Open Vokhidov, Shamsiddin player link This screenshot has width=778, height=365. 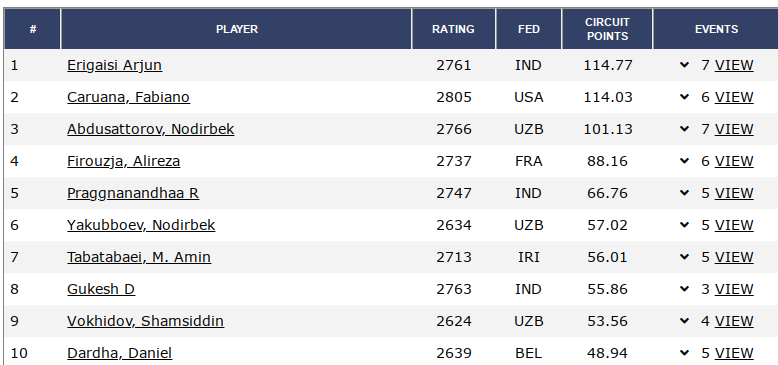(x=145, y=321)
